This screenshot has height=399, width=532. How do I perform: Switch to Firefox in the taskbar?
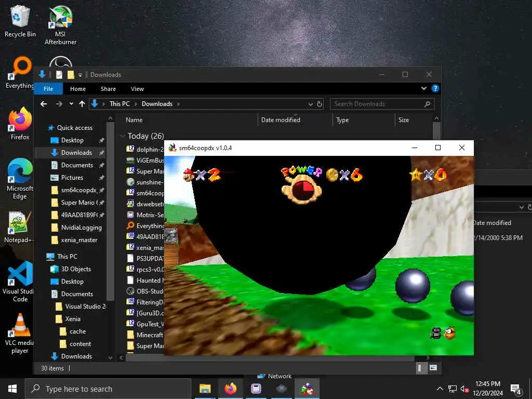(x=230, y=389)
